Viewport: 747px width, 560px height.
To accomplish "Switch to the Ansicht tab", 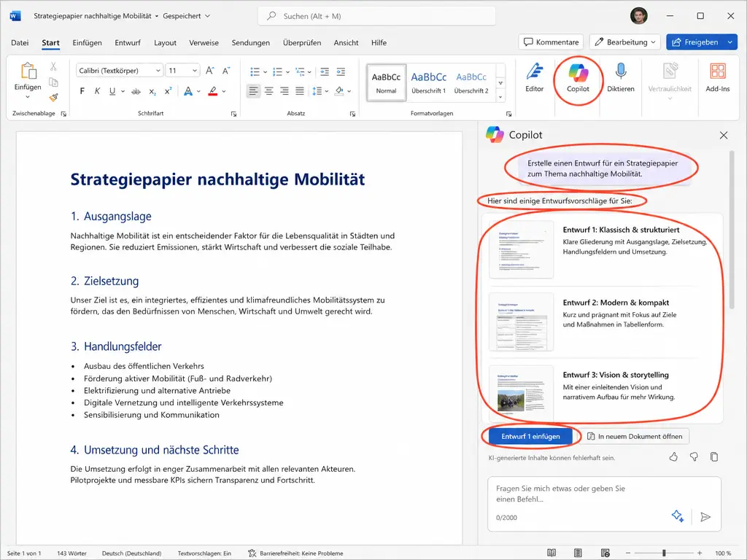I will click(x=346, y=42).
